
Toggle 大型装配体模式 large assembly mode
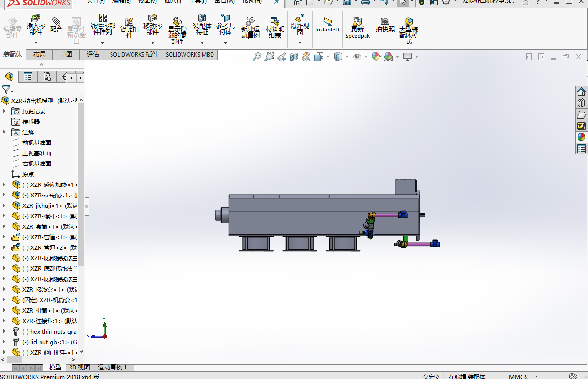(408, 31)
